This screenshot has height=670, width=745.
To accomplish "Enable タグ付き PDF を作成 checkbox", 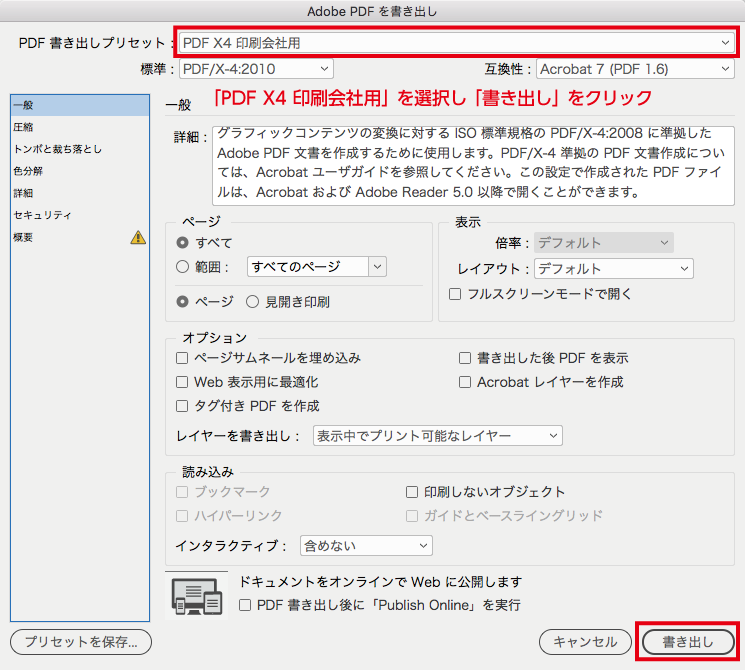I will [182, 406].
